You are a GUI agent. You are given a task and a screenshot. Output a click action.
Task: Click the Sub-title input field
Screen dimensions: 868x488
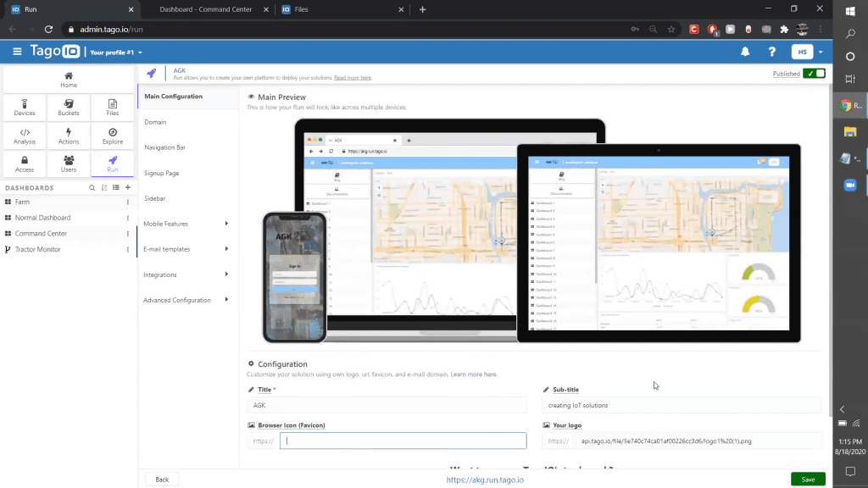[x=681, y=405]
